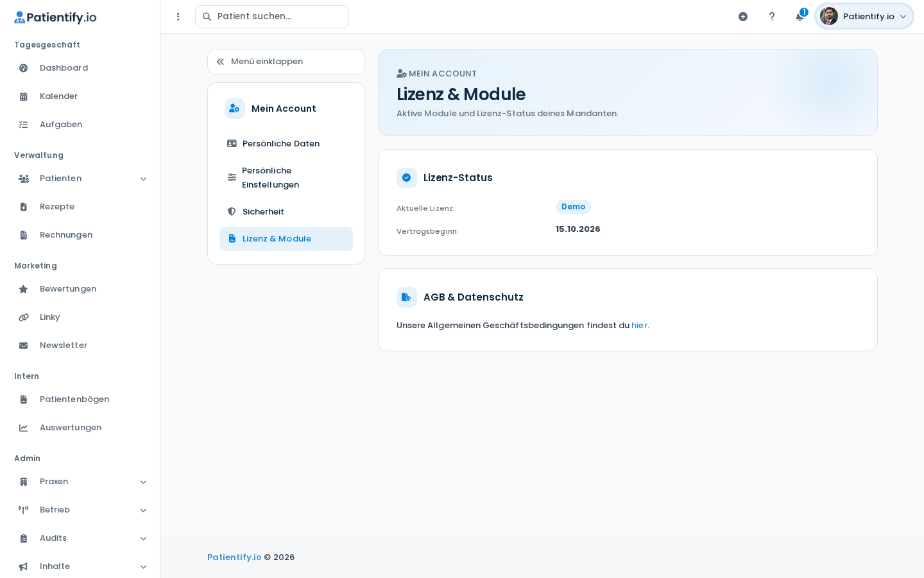Open Persönliche Daten settings page
Image resolution: width=924 pixels, height=578 pixels.
(x=286, y=144)
